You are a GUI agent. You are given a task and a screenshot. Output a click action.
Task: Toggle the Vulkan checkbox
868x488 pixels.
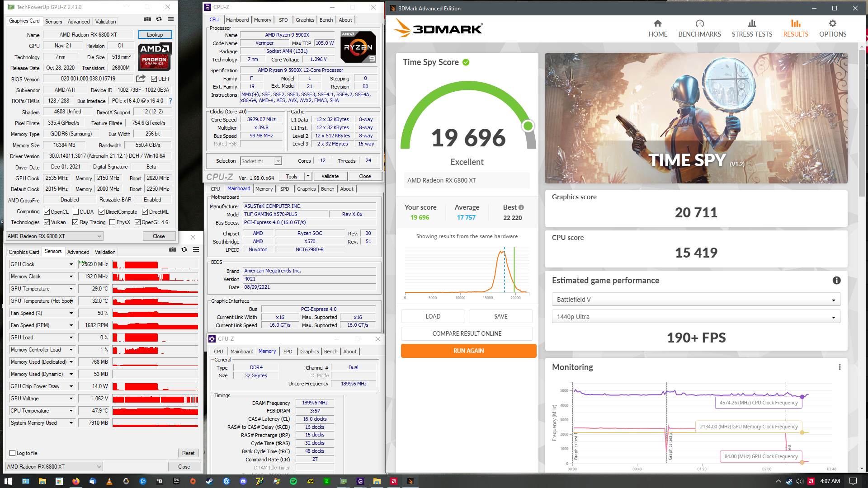(x=47, y=222)
